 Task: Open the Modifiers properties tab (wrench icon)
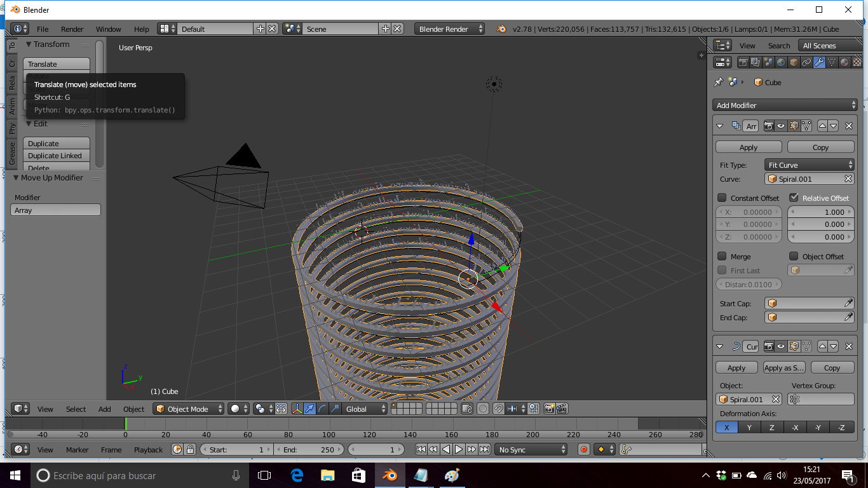(x=819, y=62)
